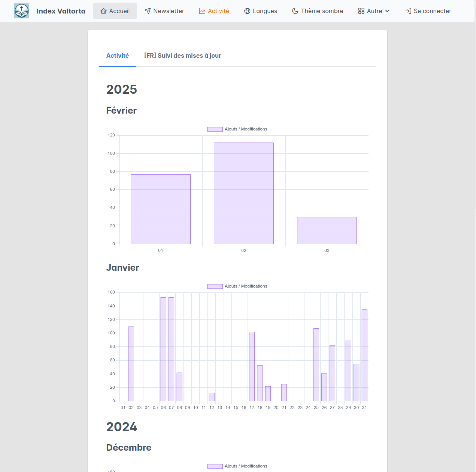Click the globe icon for Langues

pyautogui.click(x=247, y=11)
